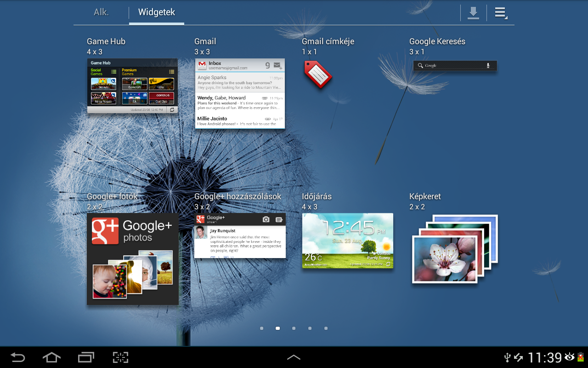Image resolution: width=588 pixels, height=368 pixels.
Task: Pick the Képkeret picture frame widget
Action: click(455, 248)
